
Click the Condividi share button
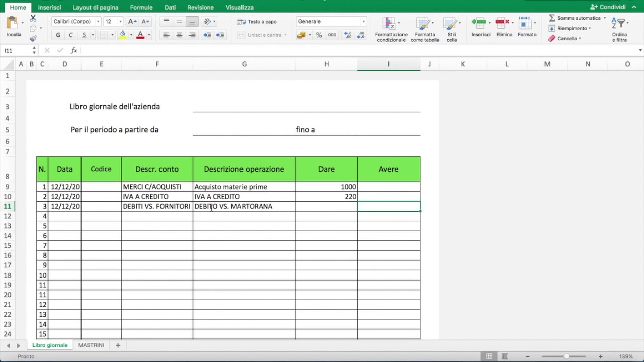point(608,7)
